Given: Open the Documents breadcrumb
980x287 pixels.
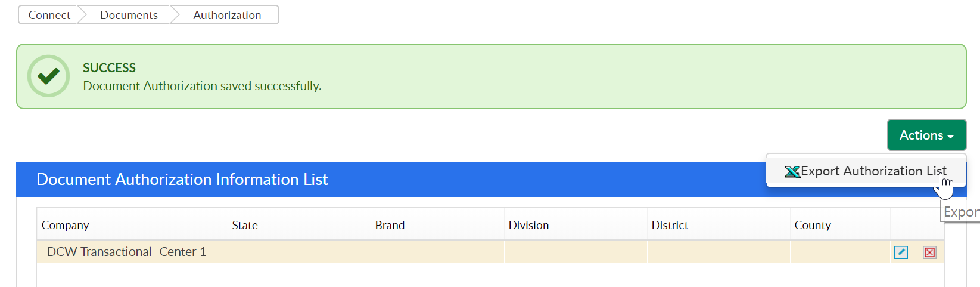Looking at the screenshot, I should (129, 15).
